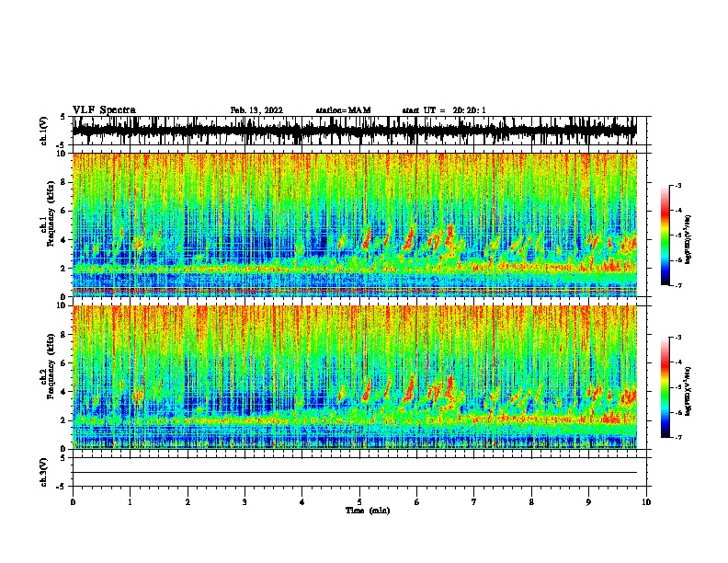Click the '-3' label on upper color scale
Image resolution: width=728 pixels, height=563 pixels.
coord(677,186)
